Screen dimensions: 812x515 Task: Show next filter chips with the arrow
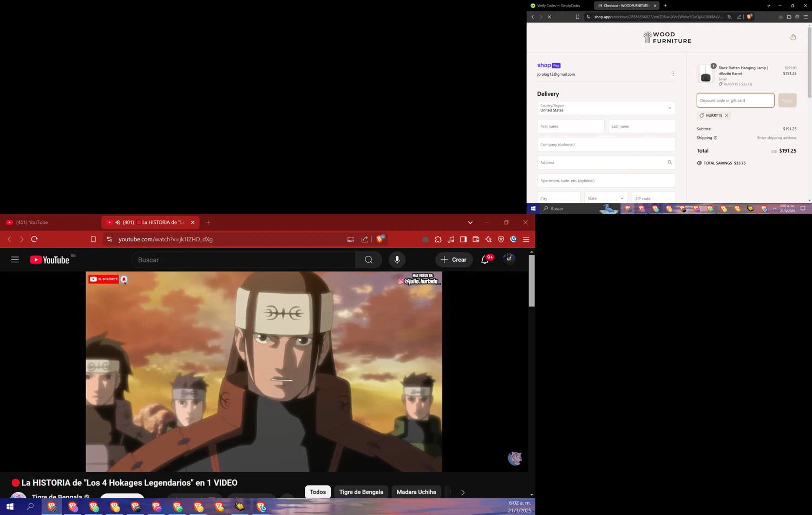click(463, 492)
